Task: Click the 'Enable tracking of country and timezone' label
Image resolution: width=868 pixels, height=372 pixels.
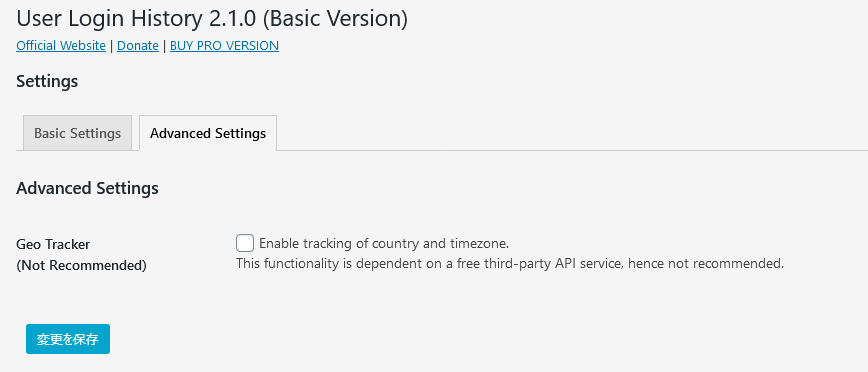Action: click(384, 243)
